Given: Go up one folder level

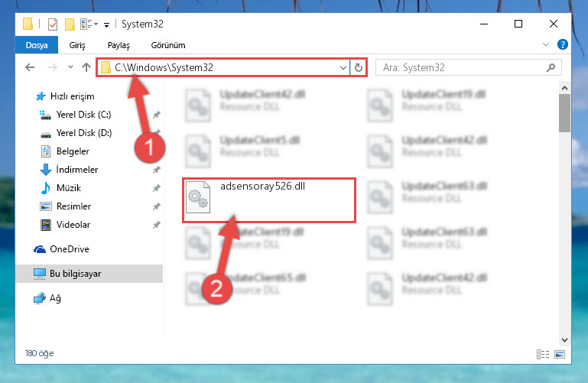Looking at the screenshot, I should (86, 67).
